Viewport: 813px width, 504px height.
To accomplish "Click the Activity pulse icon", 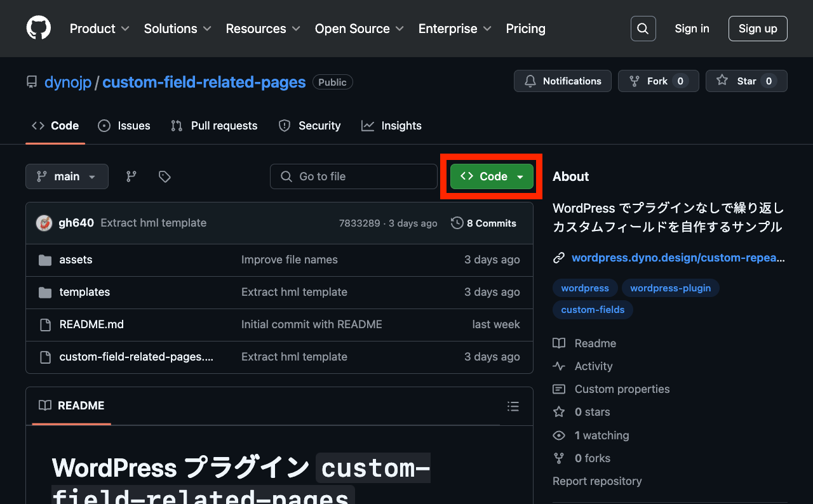I will coord(559,366).
